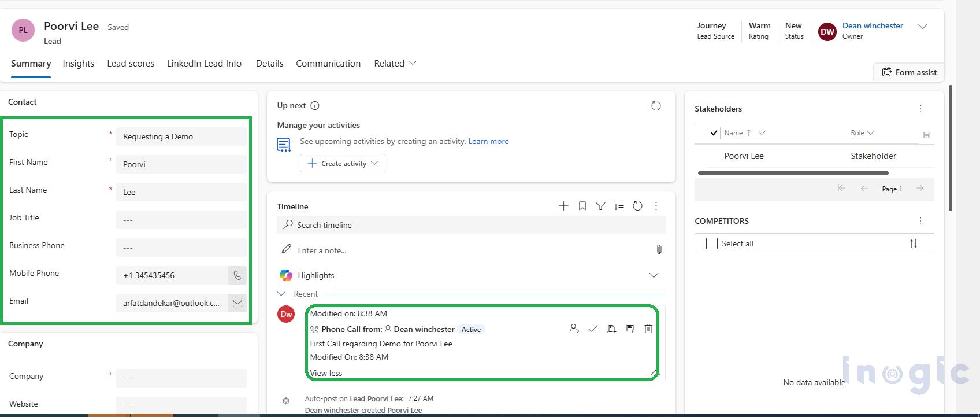Edit the Last Name field
The width and height of the screenshot is (980, 417).
(181, 192)
